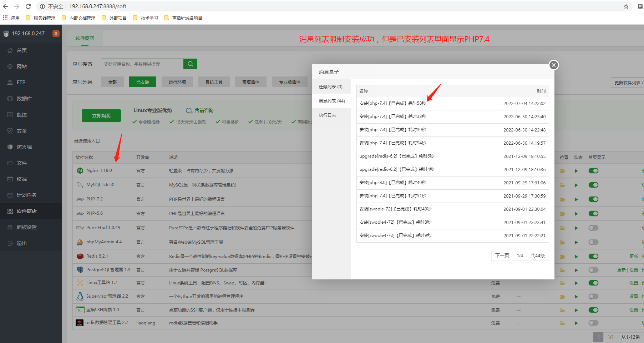Click the MySQL 5.6.50 icon
This screenshot has width=644, height=343.
click(80, 185)
